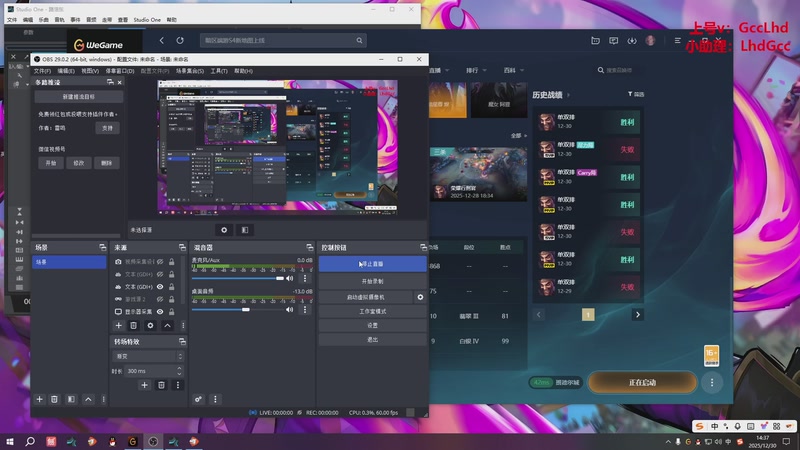Expand the 直播 dropdown in WeGame

(447, 70)
